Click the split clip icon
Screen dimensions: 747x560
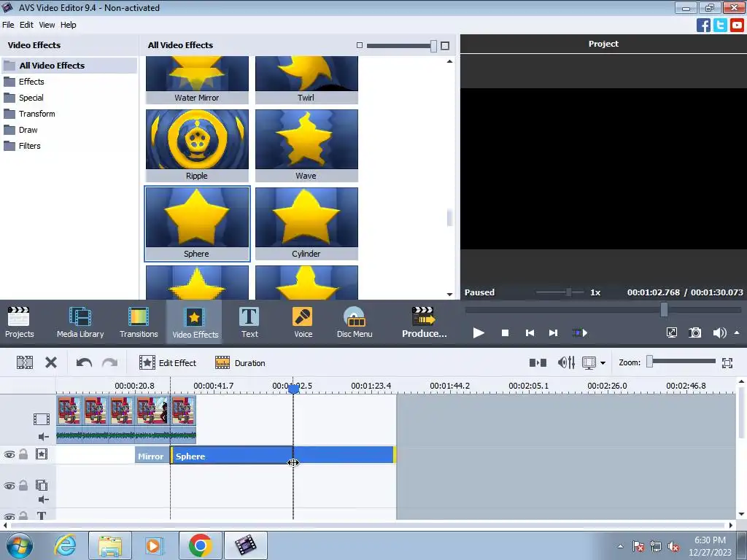point(25,363)
